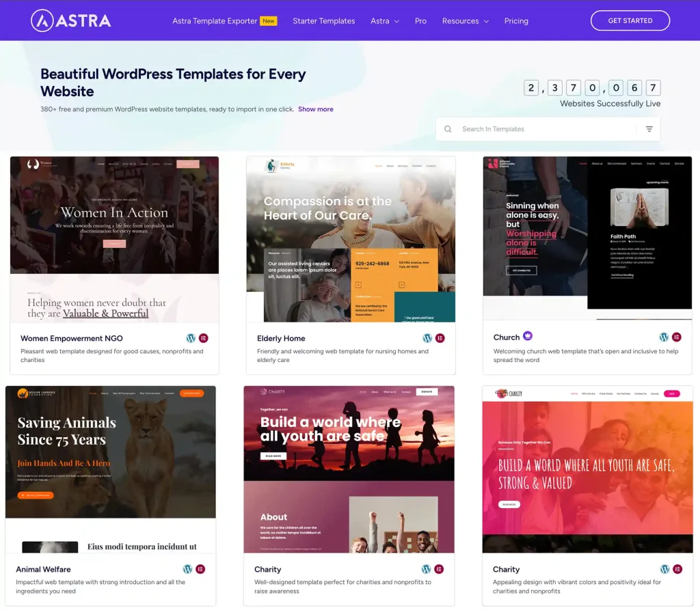Viewport: 700px width, 612px height.
Task: Open youth silhouette Charity template thumbnail
Action: [x=349, y=470]
